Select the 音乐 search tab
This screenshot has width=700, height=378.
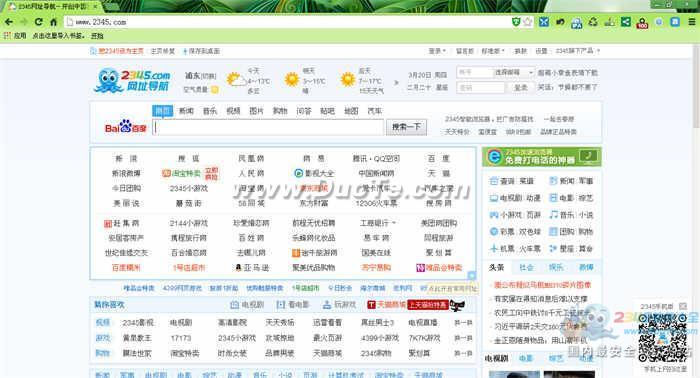pos(210,111)
